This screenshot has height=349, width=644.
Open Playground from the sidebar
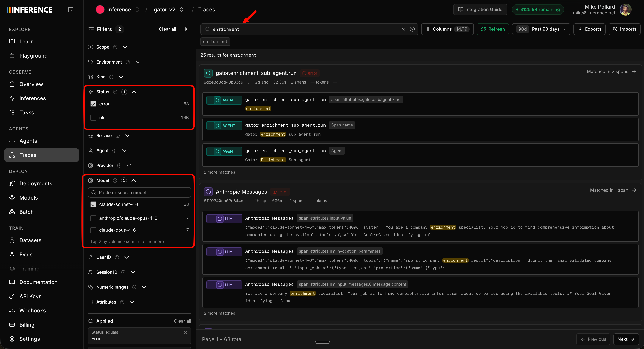tap(41, 56)
